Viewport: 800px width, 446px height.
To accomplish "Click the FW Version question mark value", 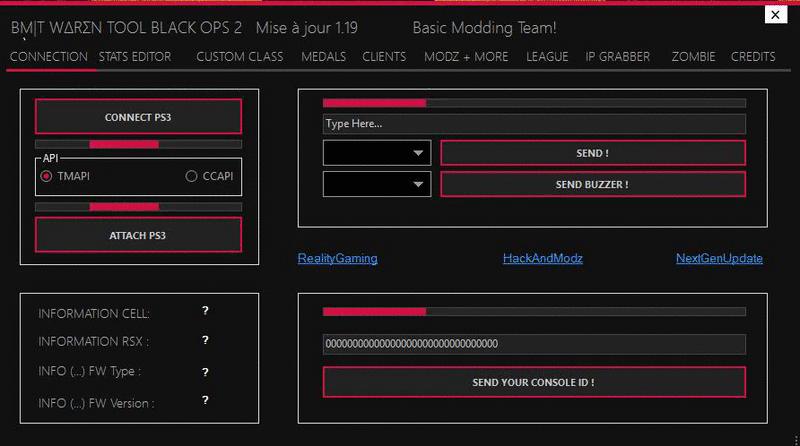I will (x=205, y=400).
